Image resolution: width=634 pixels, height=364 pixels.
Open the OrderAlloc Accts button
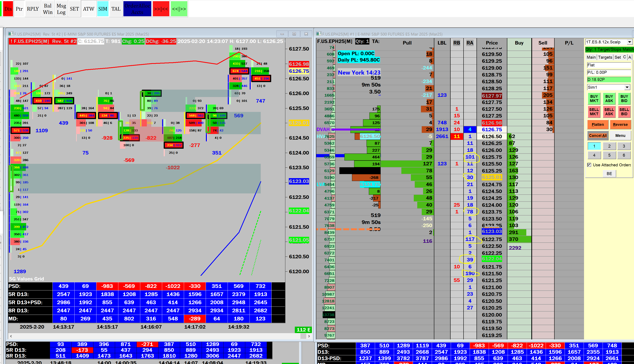[137, 9]
